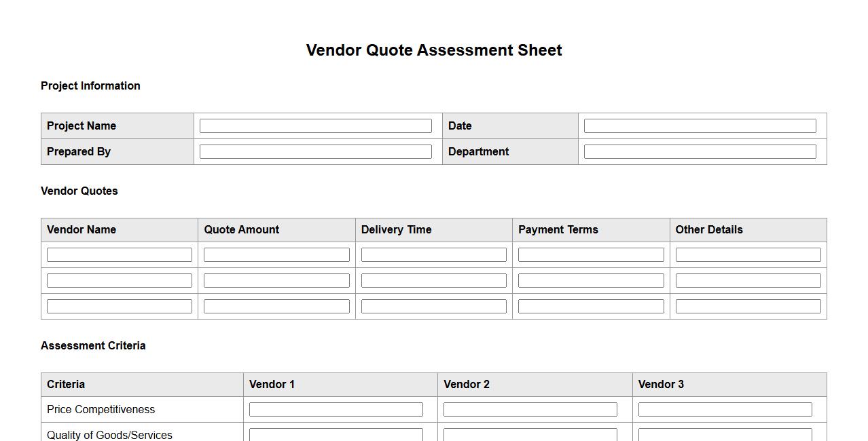Viewport: 868px width, 441px height.
Task: Select Price Competitiveness field for Vendor 1
Action: point(336,410)
